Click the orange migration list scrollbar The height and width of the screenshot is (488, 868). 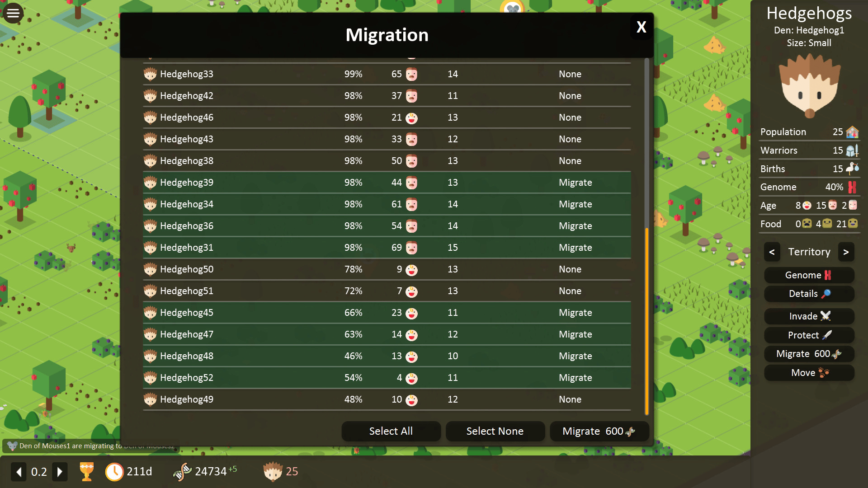pyautogui.click(x=646, y=321)
